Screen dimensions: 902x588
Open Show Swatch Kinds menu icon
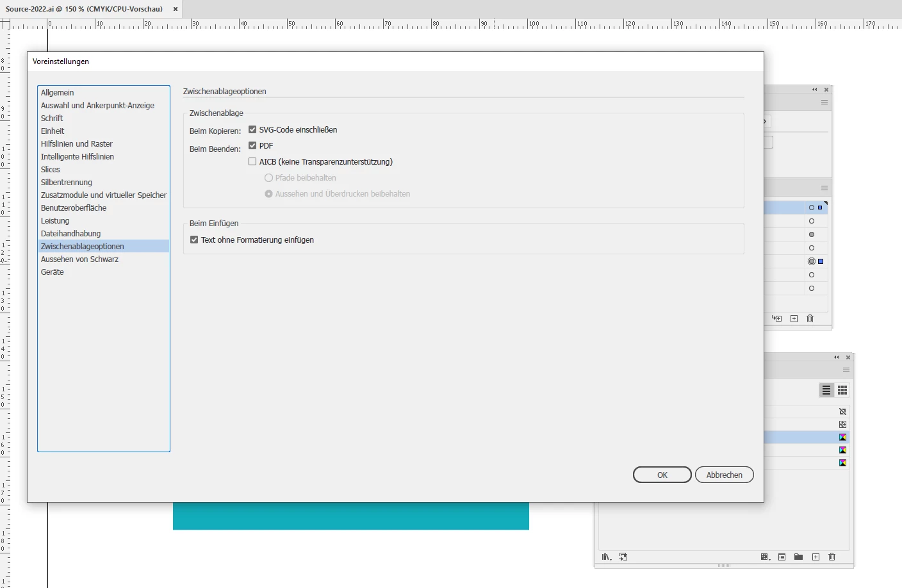click(x=765, y=557)
